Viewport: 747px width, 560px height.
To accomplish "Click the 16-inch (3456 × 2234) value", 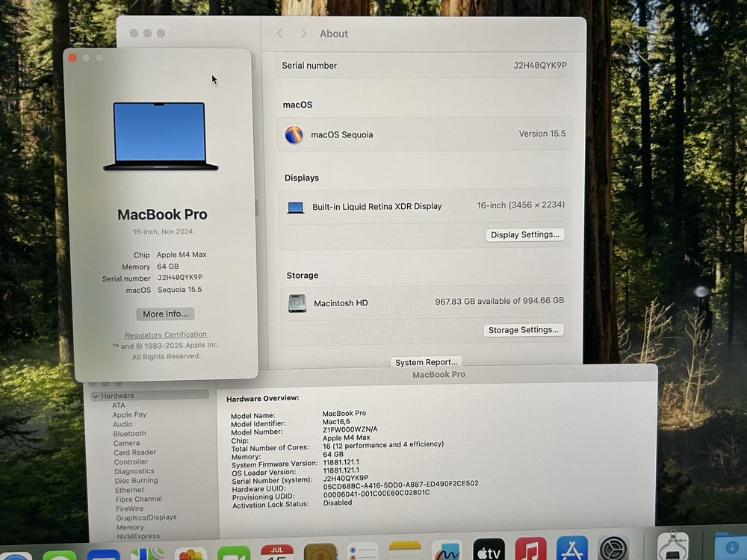I will tap(521, 205).
